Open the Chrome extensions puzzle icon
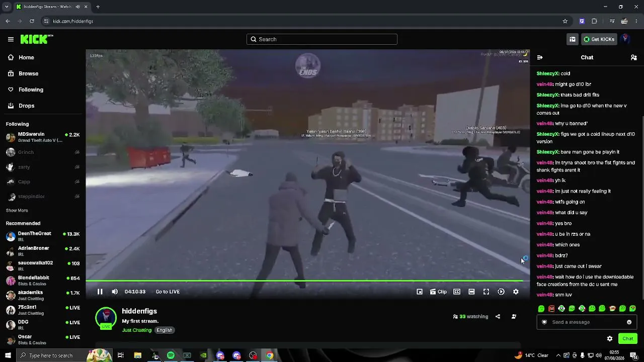644x362 pixels. pyautogui.click(x=594, y=21)
